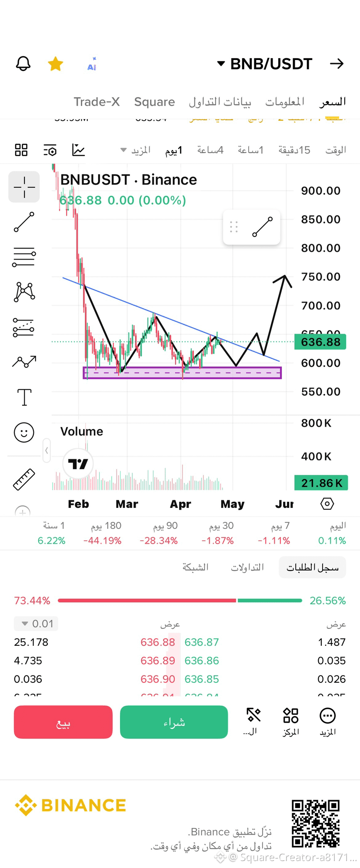Open chart display settings icon
This screenshot has height=868, width=360.
coord(50,150)
